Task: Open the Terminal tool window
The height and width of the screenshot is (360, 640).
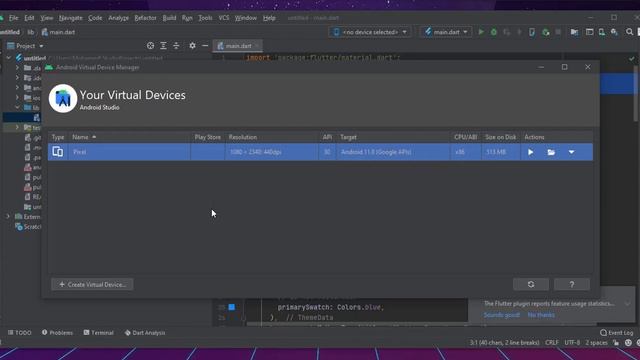Action: [99, 333]
